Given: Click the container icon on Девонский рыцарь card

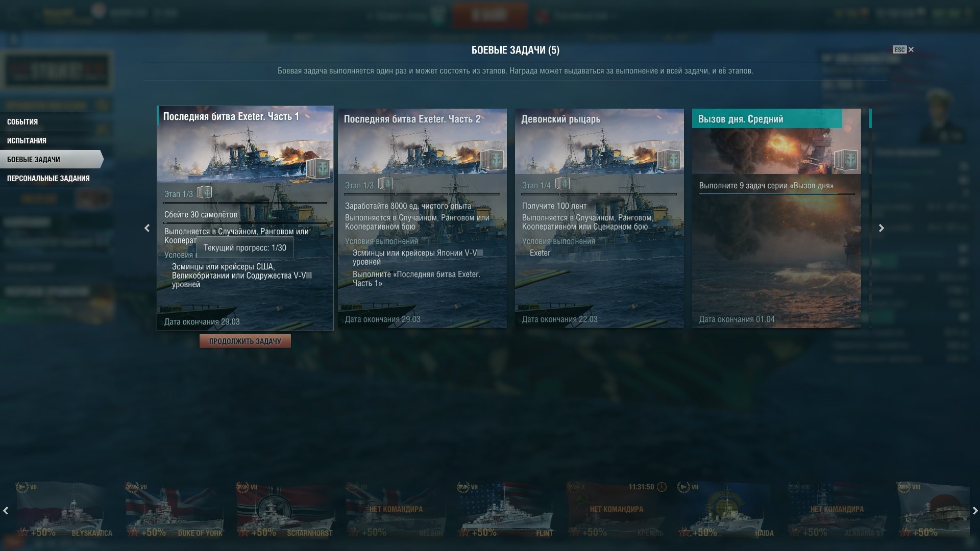Looking at the screenshot, I should coord(668,160).
